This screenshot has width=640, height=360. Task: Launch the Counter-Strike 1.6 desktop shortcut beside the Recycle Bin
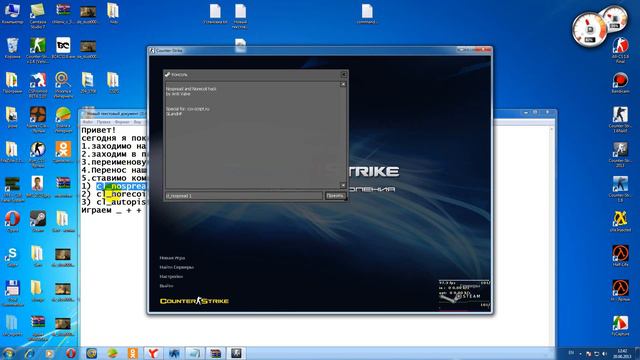[38, 50]
